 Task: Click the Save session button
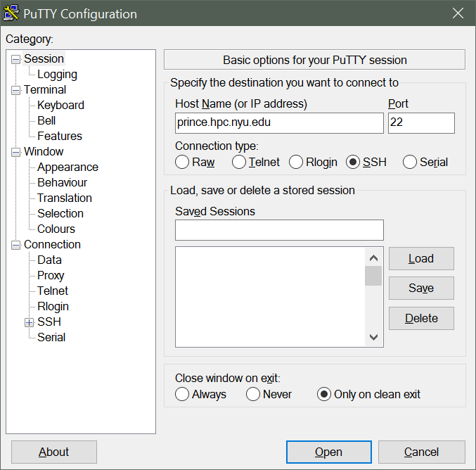(421, 288)
